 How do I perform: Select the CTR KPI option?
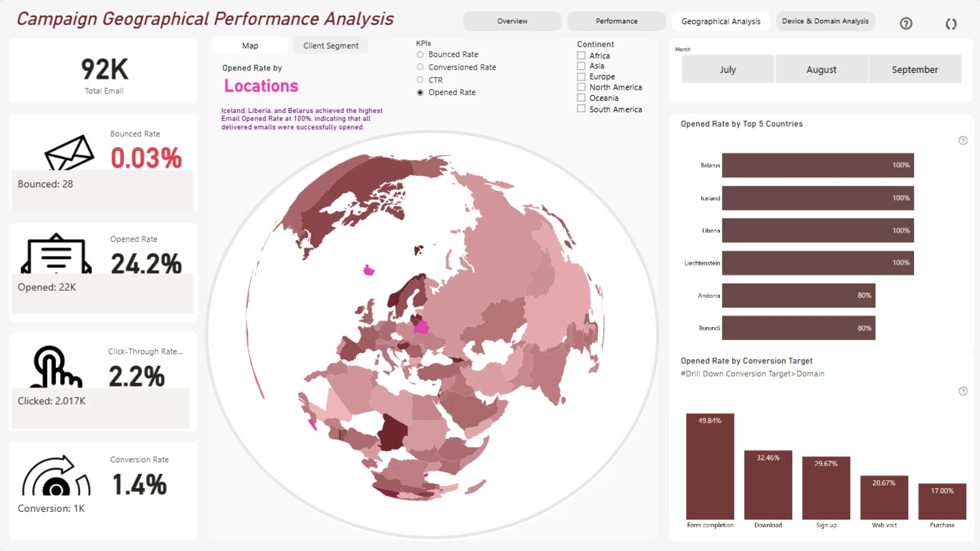click(x=420, y=80)
